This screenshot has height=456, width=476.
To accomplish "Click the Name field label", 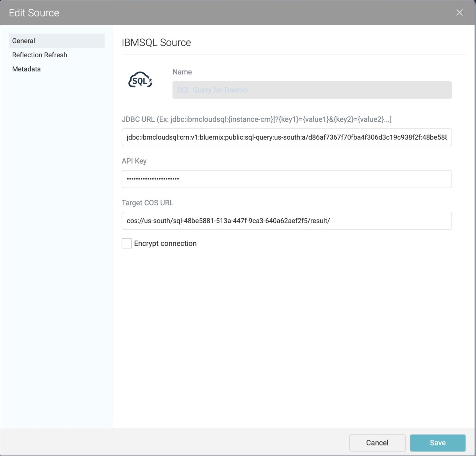I will click(182, 72).
